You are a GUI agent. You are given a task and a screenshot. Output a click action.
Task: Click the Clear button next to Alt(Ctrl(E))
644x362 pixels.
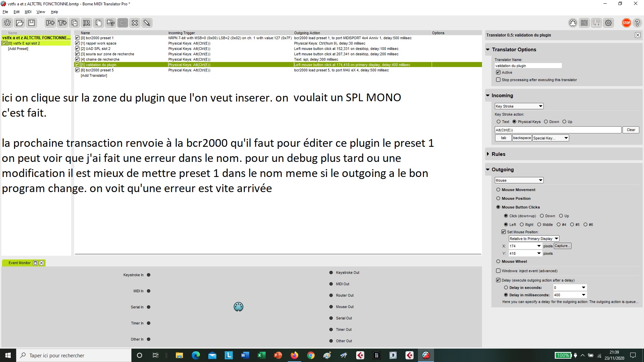pyautogui.click(x=631, y=130)
